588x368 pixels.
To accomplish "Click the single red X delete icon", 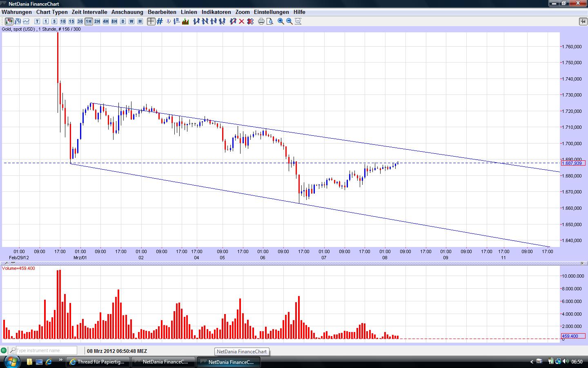I will tap(241, 21).
